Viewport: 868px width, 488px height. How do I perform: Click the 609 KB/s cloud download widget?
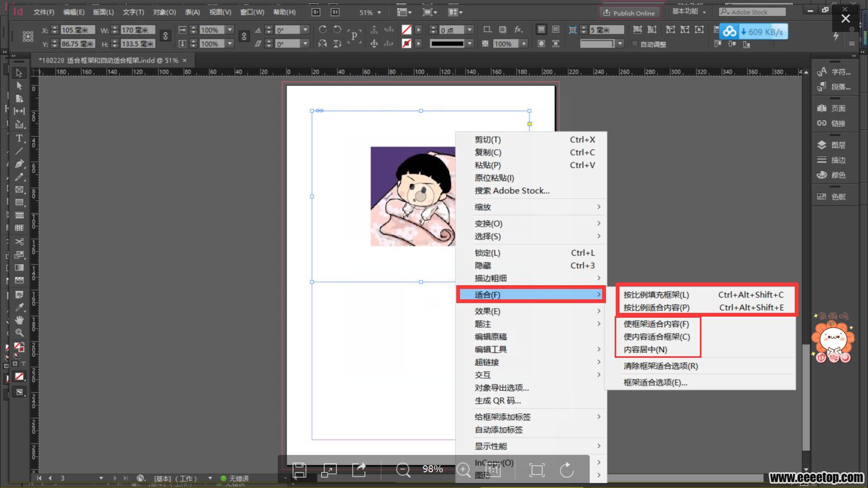pos(754,31)
